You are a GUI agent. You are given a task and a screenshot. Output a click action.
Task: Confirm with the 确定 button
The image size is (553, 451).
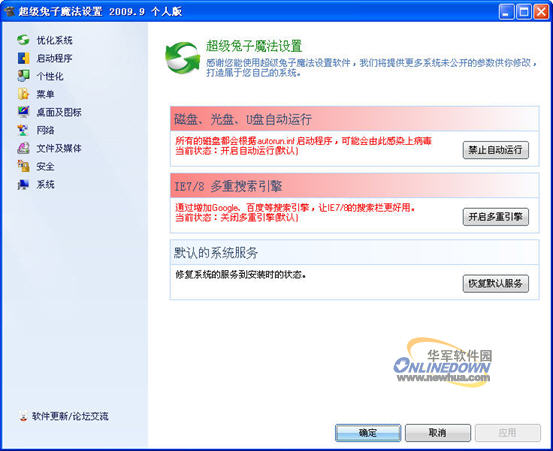tap(368, 433)
